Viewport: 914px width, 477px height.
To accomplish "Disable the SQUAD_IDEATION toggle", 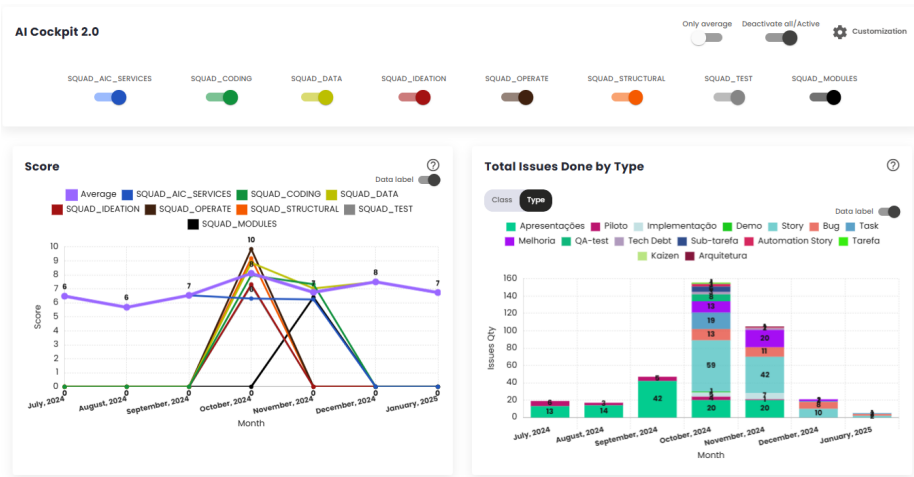I will coord(414,97).
